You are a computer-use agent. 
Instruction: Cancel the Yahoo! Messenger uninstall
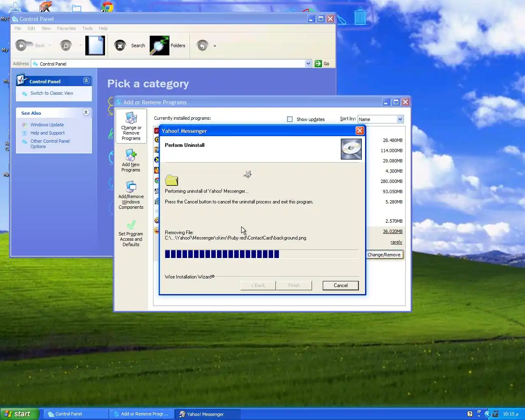[340, 285]
